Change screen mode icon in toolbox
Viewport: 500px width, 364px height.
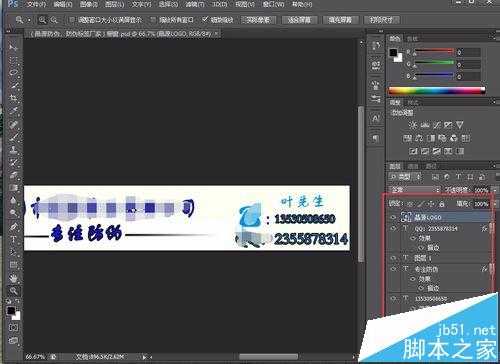pos(13,340)
